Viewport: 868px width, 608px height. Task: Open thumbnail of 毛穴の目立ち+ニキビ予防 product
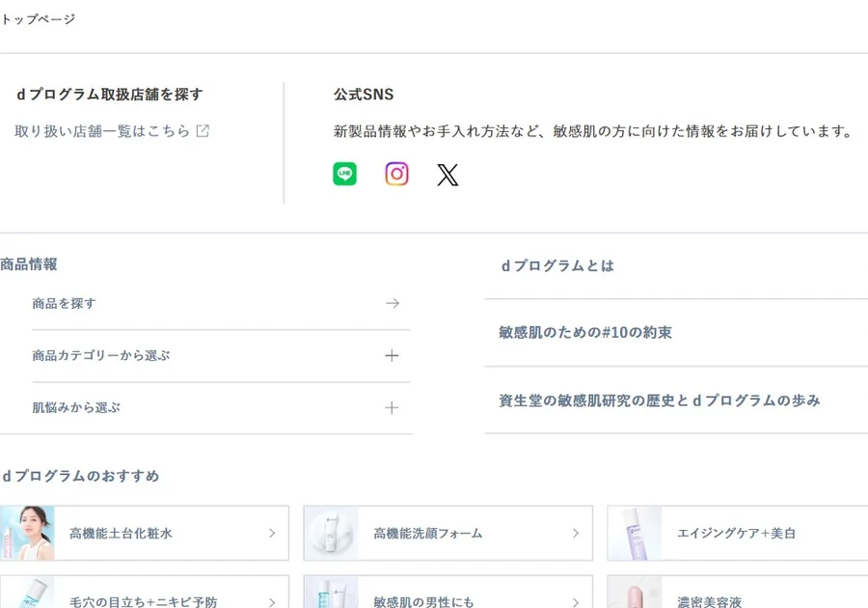28,593
